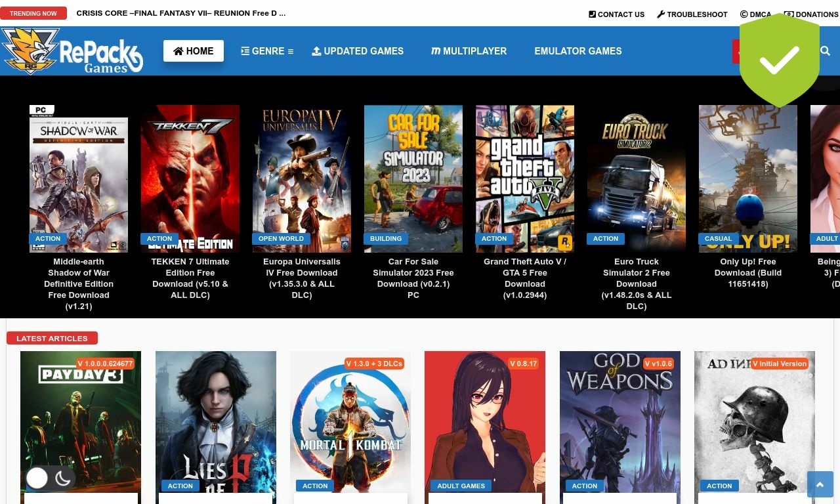Open Middle-earth Shadow of War title link
The image size is (840, 504).
(79, 283)
